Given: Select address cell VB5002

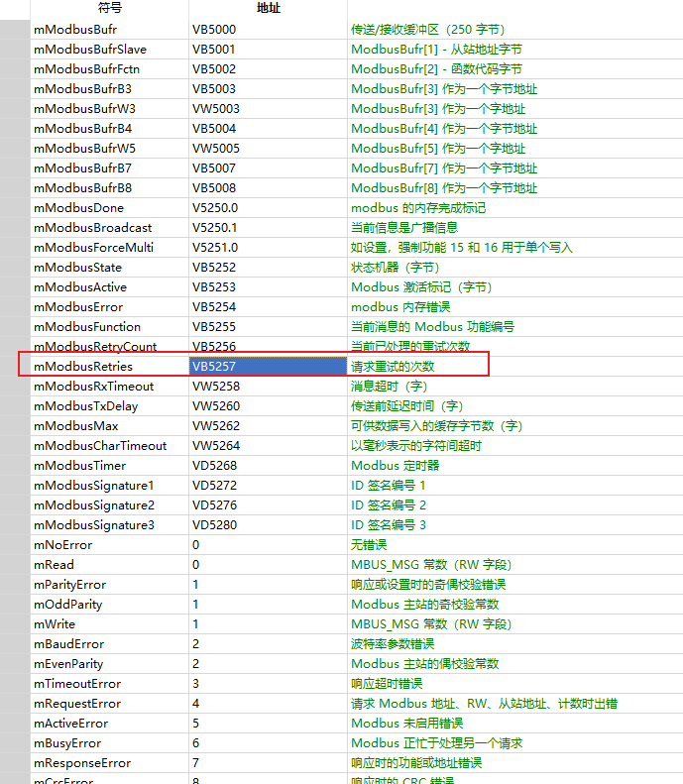Looking at the screenshot, I should pos(268,69).
